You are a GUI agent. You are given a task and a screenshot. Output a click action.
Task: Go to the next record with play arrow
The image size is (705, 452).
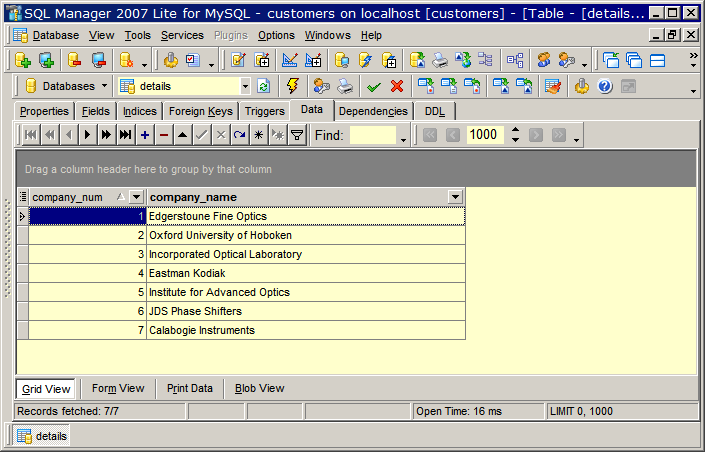click(x=88, y=134)
